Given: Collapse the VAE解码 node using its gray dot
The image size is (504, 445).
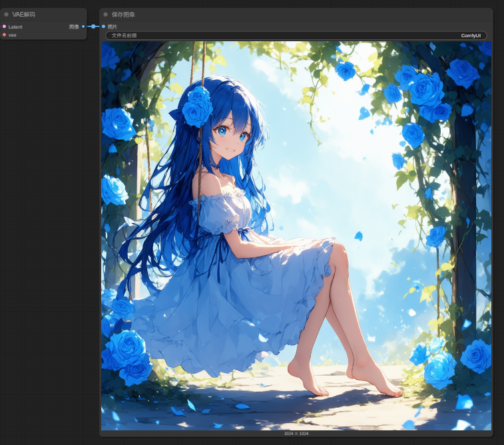Looking at the screenshot, I should (x=6, y=14).
